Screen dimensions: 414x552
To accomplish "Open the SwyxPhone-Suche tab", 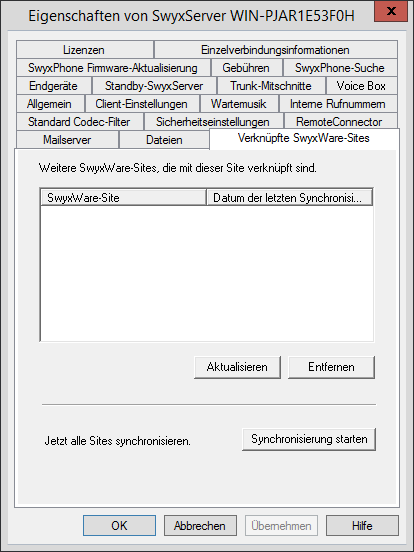I will click(340, 68).
